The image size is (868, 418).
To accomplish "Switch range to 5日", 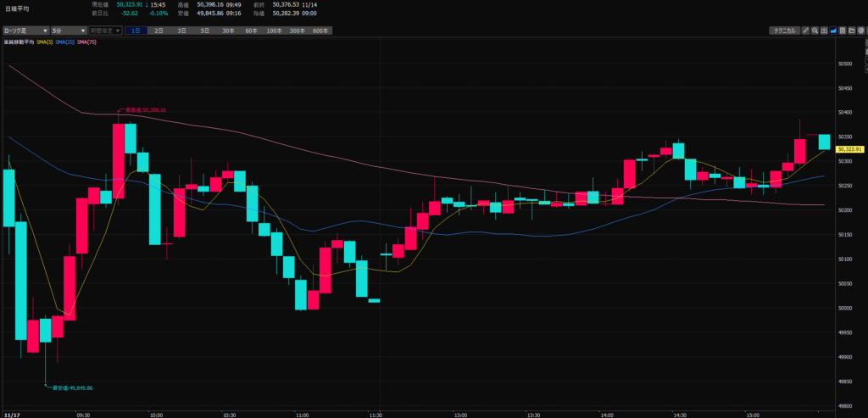I will pos(204,31).
